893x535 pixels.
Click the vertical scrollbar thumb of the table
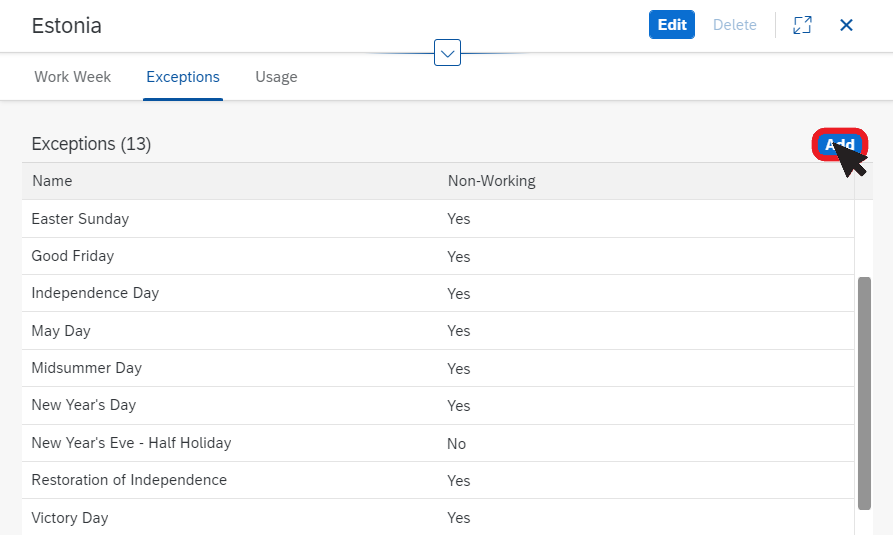[x=864, y=393]
